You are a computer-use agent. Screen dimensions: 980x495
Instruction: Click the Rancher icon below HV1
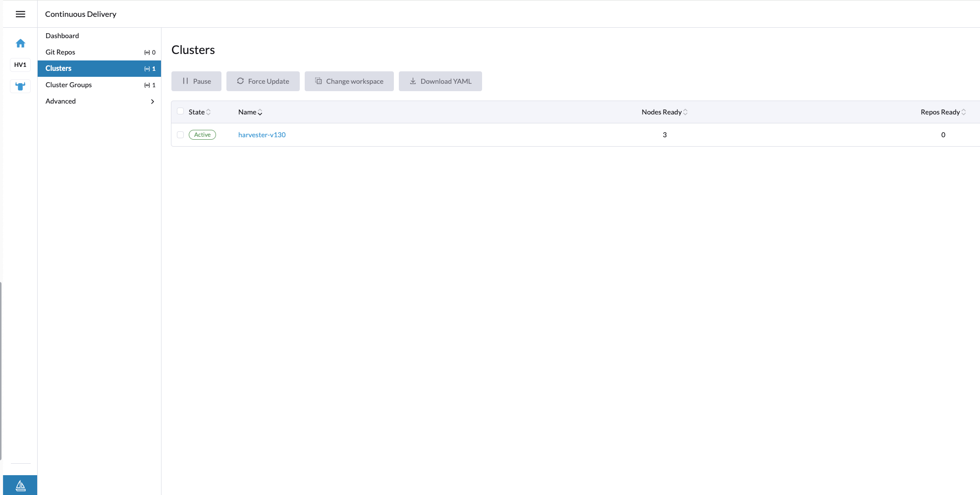point(20,86)
